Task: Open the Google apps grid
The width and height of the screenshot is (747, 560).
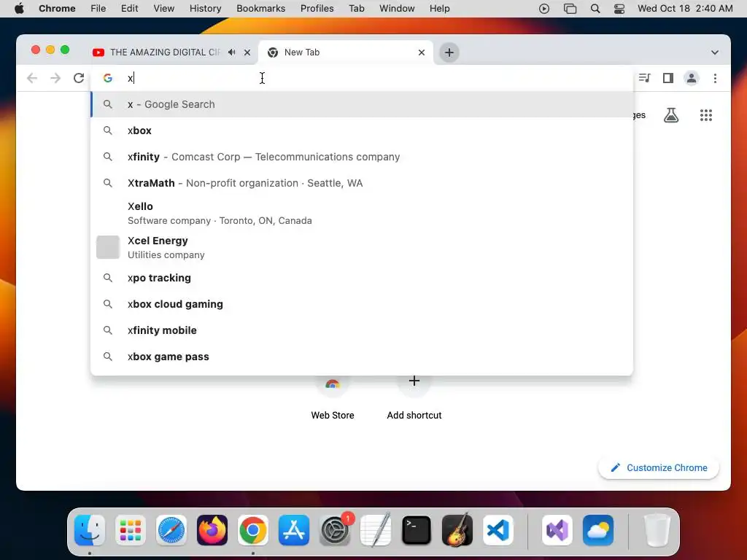Action: click(706, 115)
